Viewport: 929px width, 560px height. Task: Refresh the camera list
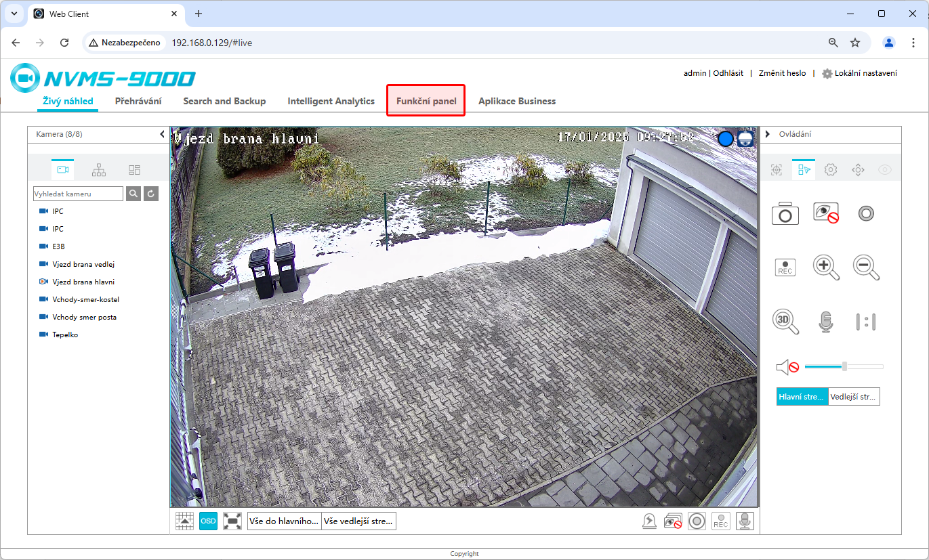click(x=151, y=194)
